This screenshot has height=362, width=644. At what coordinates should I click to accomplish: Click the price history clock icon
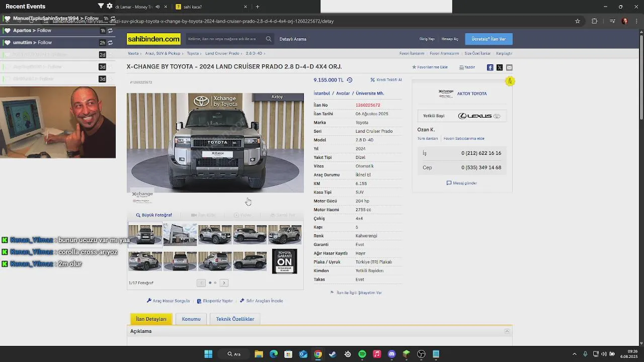coord(350,80)
